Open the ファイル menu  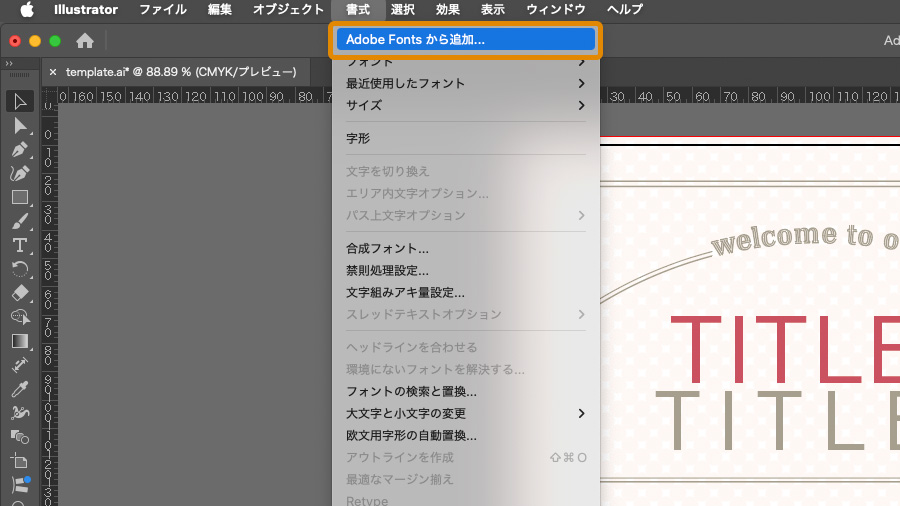point(163,9)
